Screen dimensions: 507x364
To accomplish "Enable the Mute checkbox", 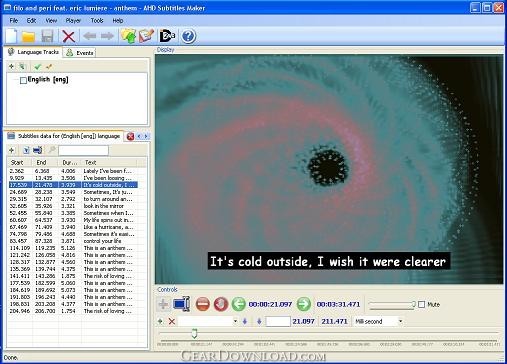I will click(422, 304).
